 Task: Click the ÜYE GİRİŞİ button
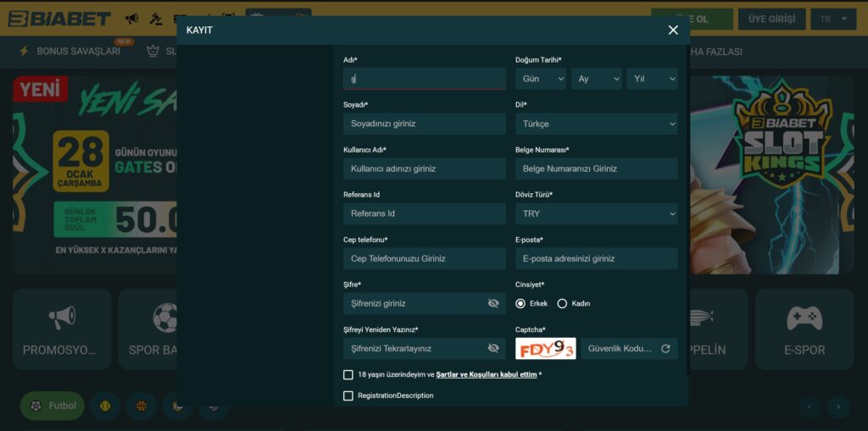[771, 19]
